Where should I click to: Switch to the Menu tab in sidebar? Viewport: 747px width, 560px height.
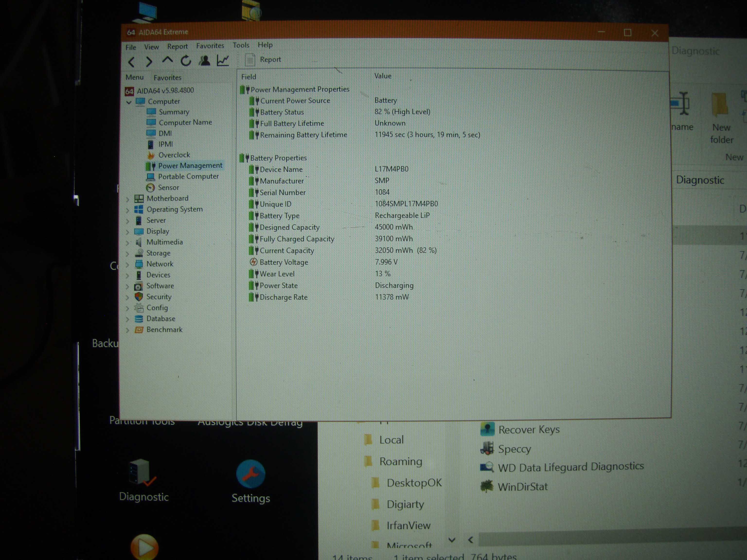point(134,77)
